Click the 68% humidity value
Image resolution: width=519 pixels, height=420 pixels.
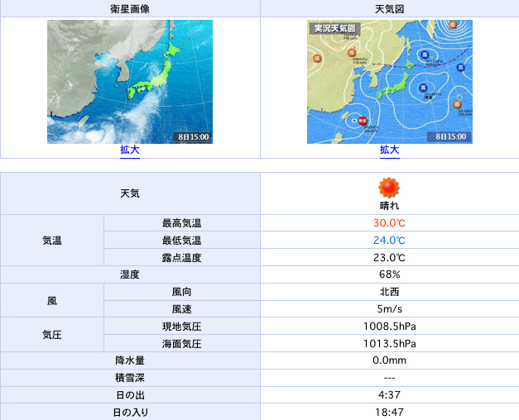pyautogui.click(x=389, y=274)
